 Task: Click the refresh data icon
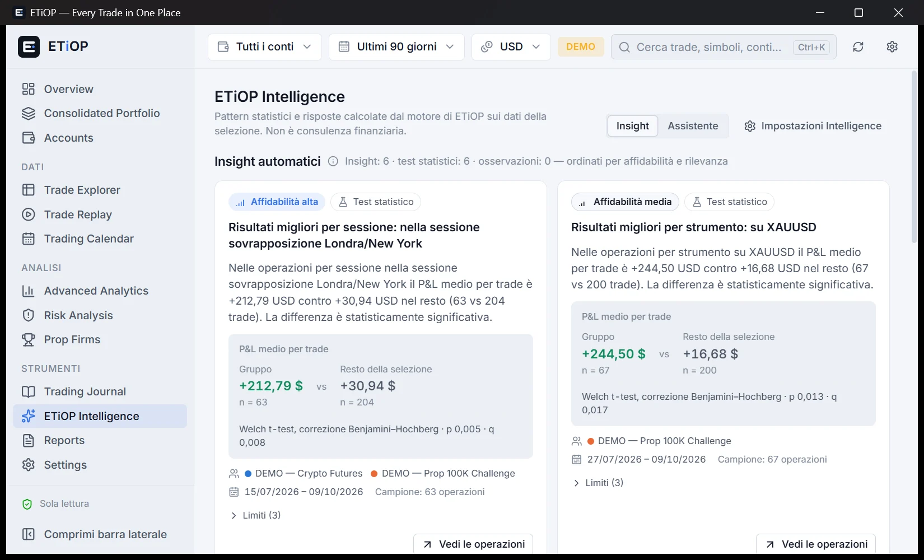click(x=858, y=47)
